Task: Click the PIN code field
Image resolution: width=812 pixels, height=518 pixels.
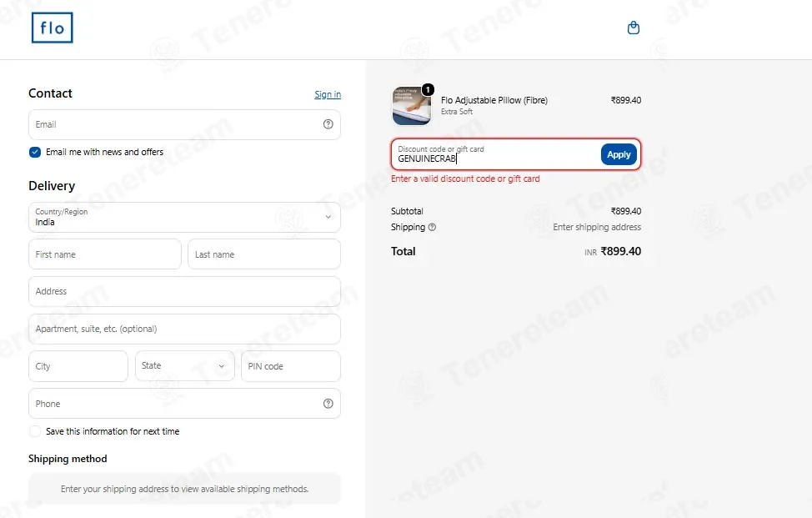Action: [x=290, y=366]
